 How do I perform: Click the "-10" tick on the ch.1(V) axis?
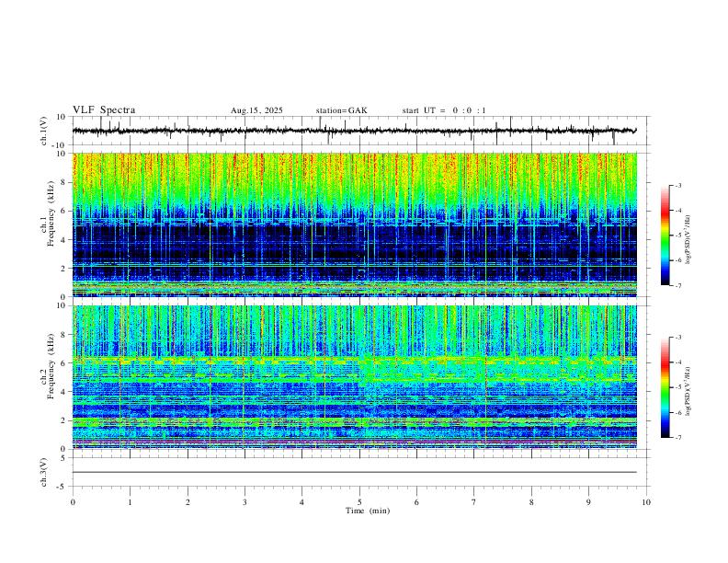(x=61, y=145)
